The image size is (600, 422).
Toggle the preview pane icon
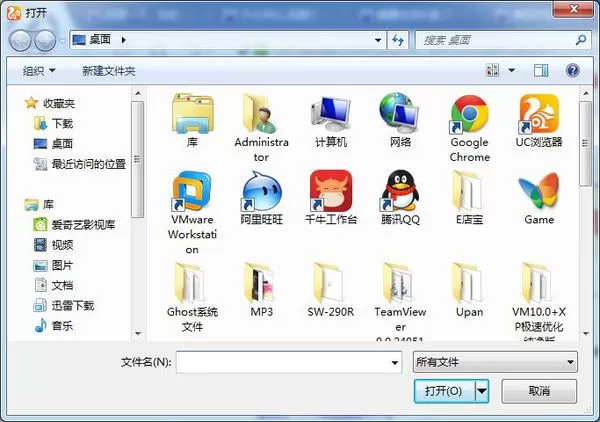click(541, 70)
